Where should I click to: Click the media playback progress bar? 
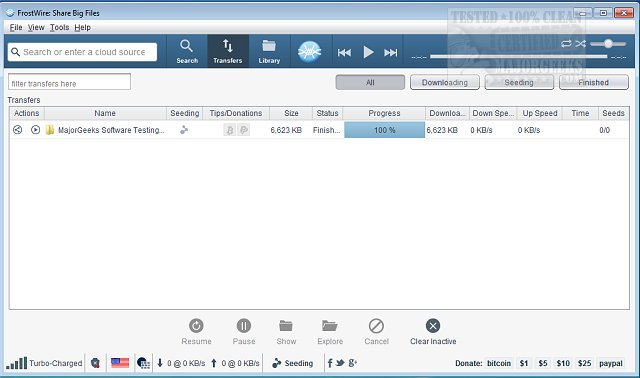click(518, 57)
